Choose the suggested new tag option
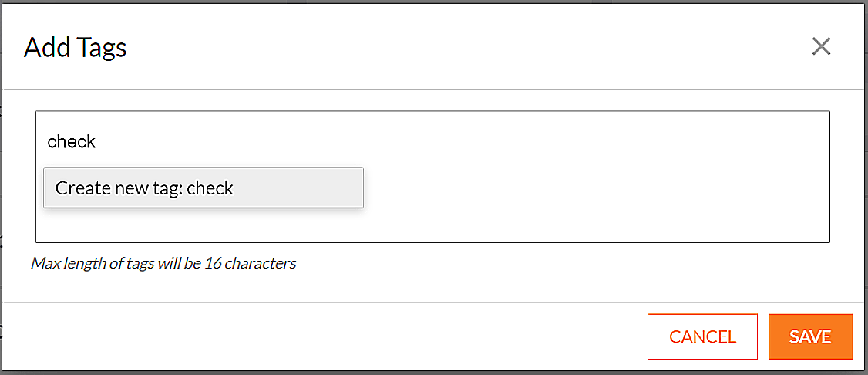Screen dimensions: 868x375 pos(204,187)
